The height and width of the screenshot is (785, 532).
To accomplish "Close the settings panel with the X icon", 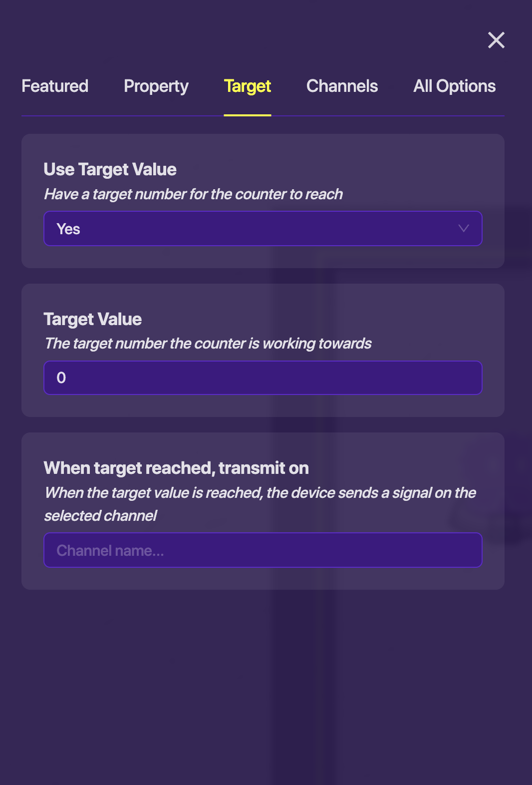I will click(x=496, y=40).
